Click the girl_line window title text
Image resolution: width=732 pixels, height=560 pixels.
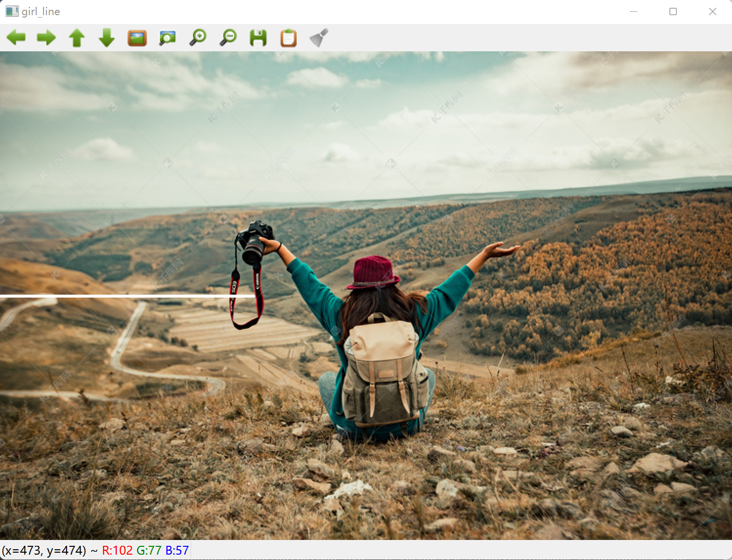click(x=41, y=11)
